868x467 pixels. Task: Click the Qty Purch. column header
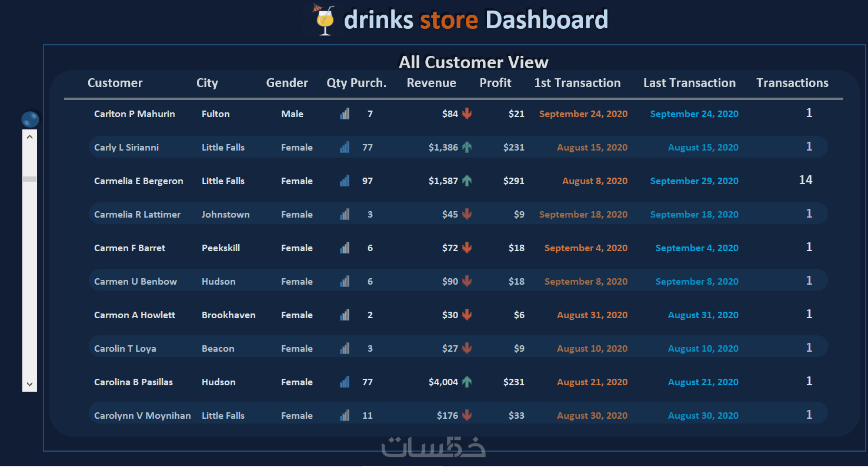[356, 83]
